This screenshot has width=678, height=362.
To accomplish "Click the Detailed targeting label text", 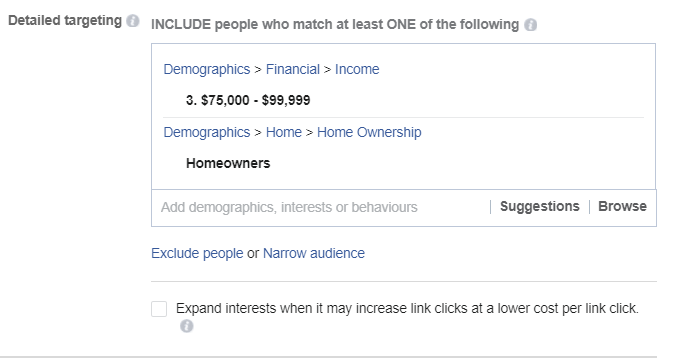I will pyautogui.click(x=65, y=20).
